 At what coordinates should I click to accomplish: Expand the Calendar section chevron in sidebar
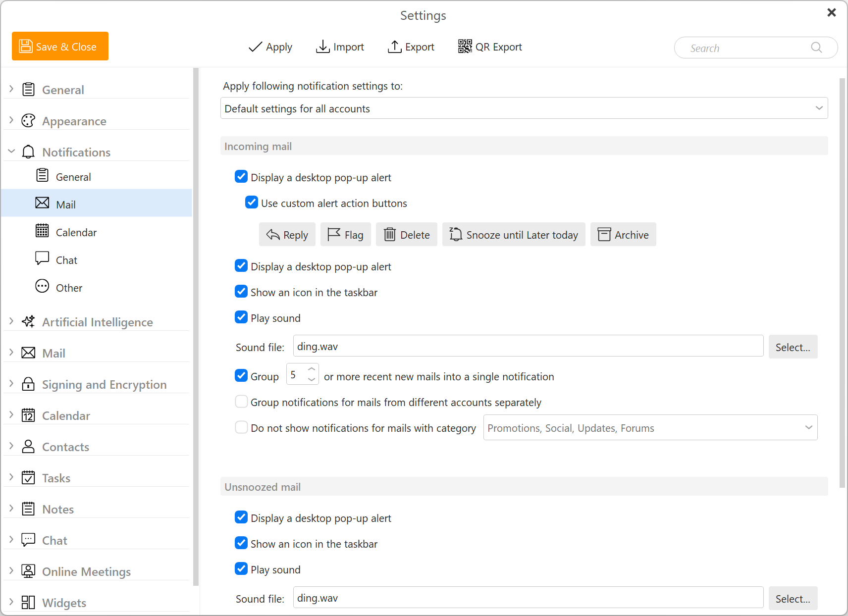[11, 415]
